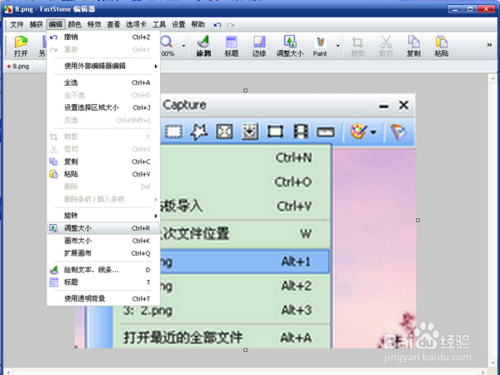Click the Edge (边缘) toolbar icon
500x375 pixels.
click(x=259, y=46)
